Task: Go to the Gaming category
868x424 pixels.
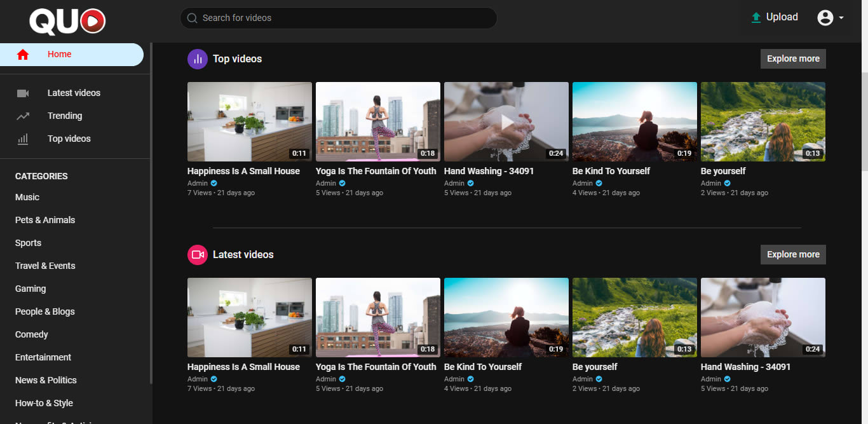Action: pyautogui.click(x=31, y=289)
